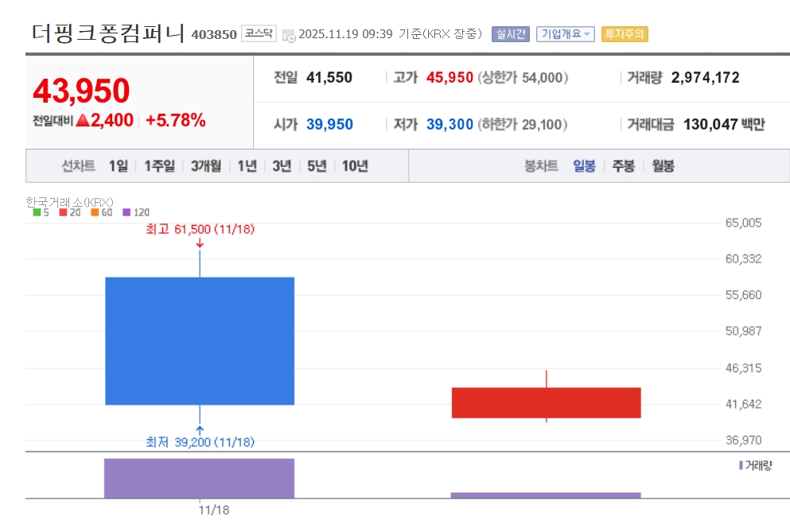
Task: Click the stock code 403850
Action: 214,34
